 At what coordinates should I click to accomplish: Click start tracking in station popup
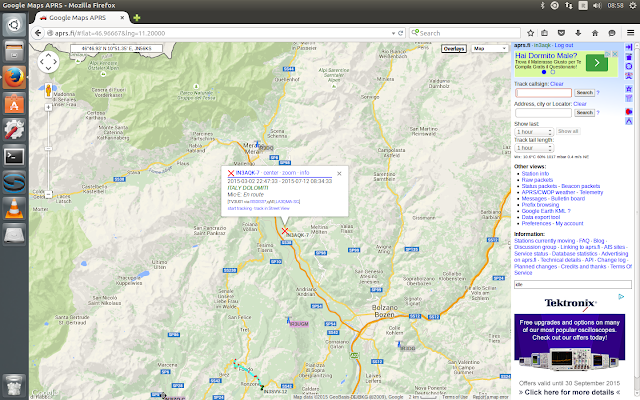click(x=240, y=209)
